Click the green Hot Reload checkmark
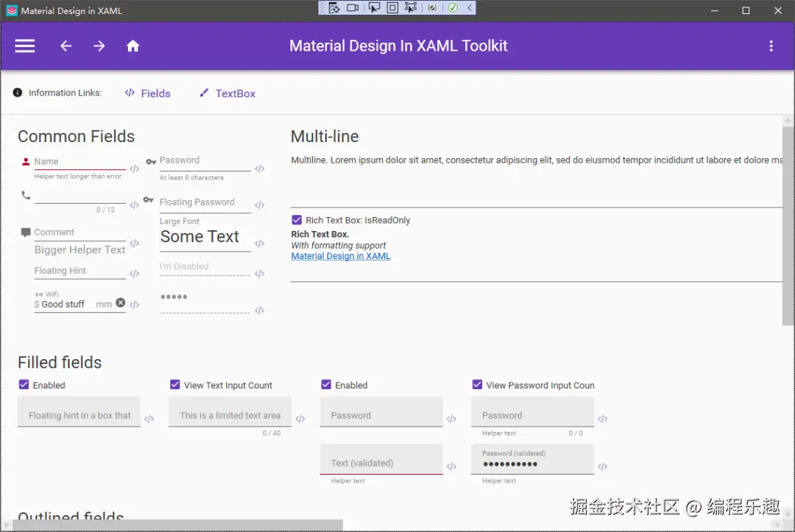Image resolution: width=795 pixels, height=532 pixels. pos(453,7)
